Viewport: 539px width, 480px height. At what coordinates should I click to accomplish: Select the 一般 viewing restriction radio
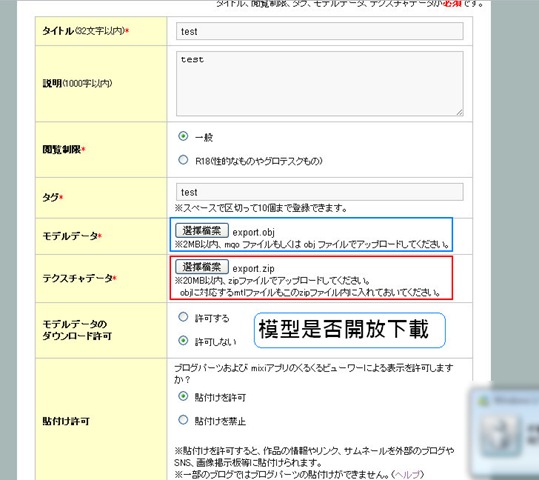183,136
